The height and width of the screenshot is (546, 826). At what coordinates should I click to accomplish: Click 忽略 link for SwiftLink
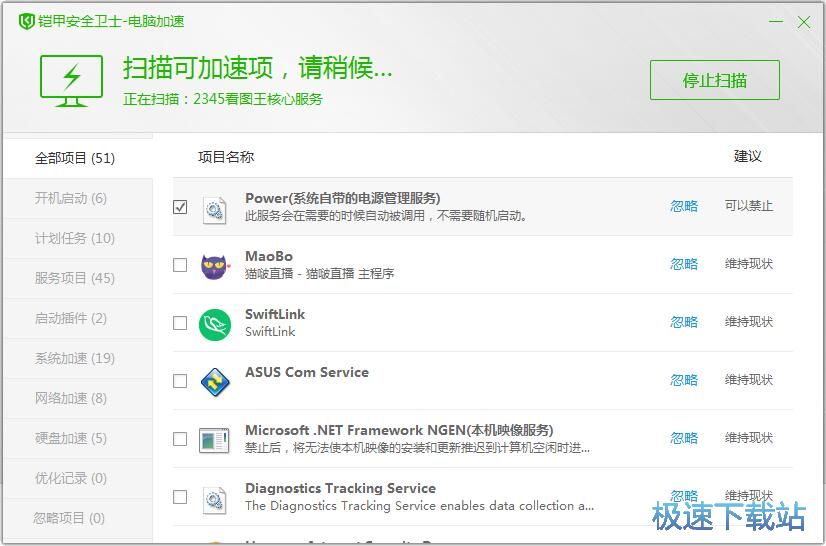684,322
